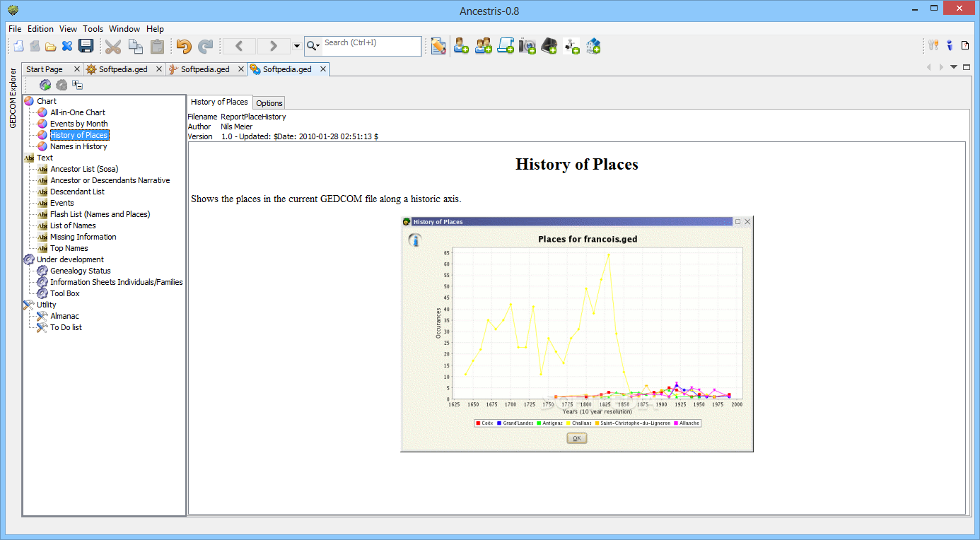
Task: Save the file with the floppy disk icon
Action: tap(86, 47)
